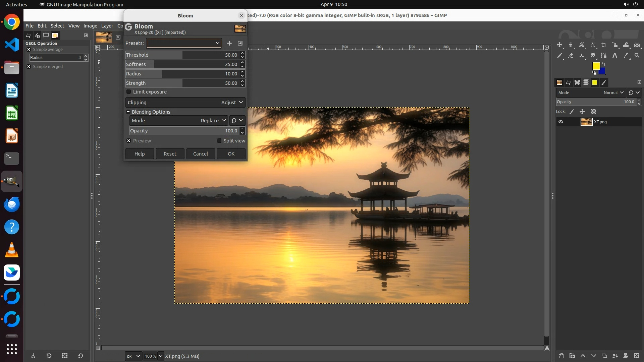
Task: Enable the Limit exposure checkbox
Action: pos(129,92)
